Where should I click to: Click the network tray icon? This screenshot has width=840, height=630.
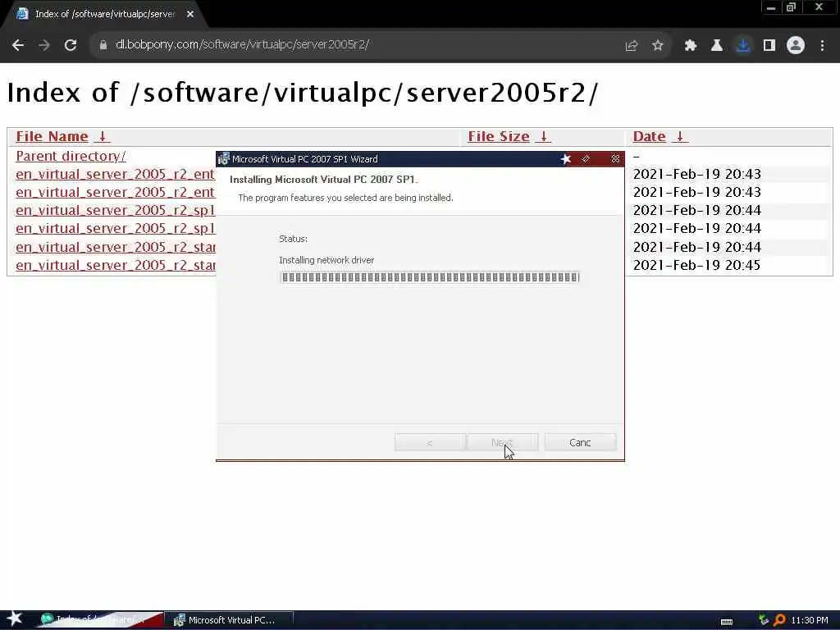[764, 620]
